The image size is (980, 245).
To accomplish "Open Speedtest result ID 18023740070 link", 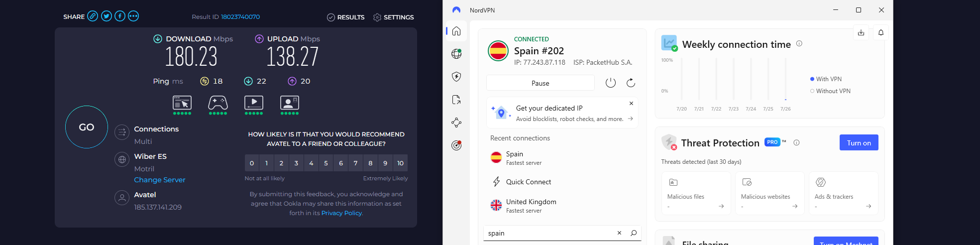I will click(x=240, y=17).
